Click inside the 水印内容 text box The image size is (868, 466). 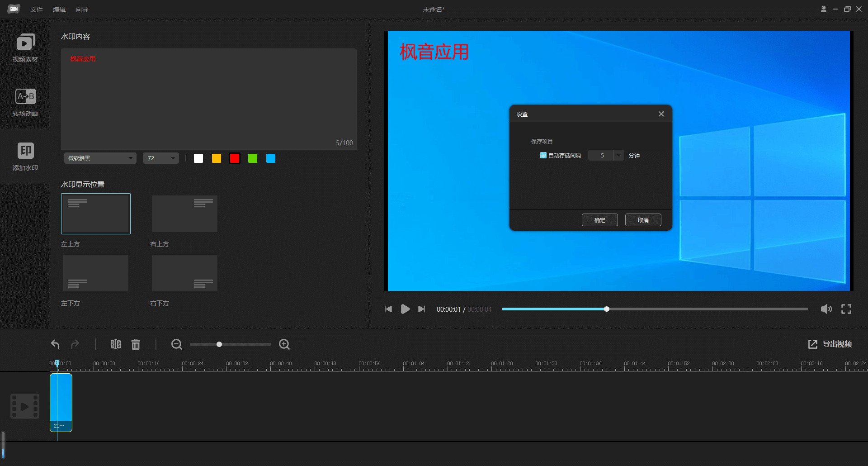209,99
